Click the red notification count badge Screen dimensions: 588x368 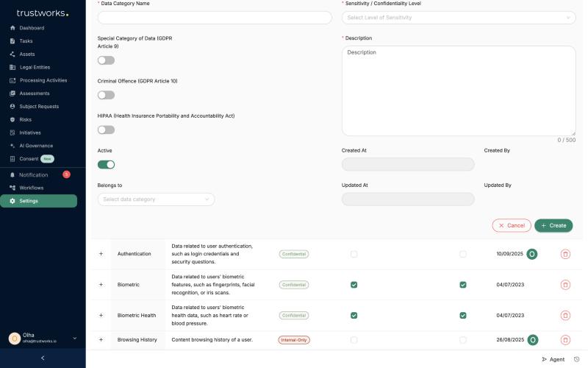(66, 174)
